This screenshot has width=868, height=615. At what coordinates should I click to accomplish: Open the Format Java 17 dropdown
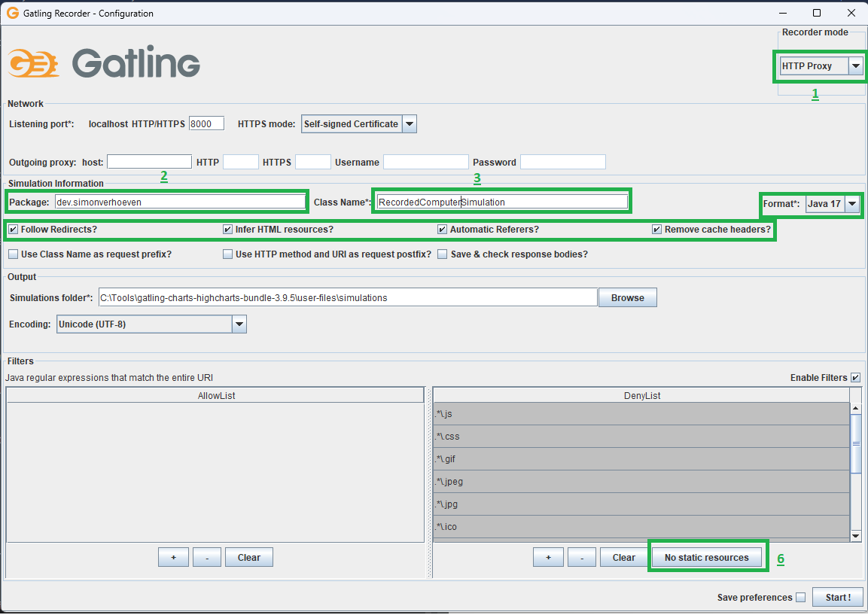833,204
